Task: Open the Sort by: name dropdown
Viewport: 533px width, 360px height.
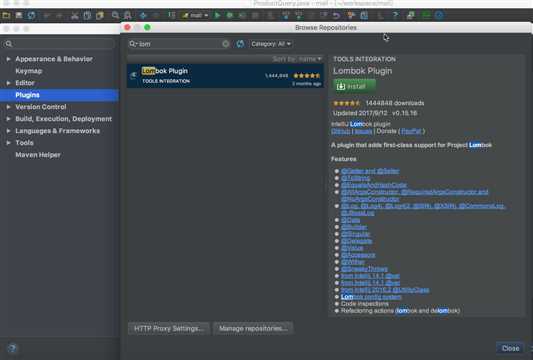Action: pos(297,59)
